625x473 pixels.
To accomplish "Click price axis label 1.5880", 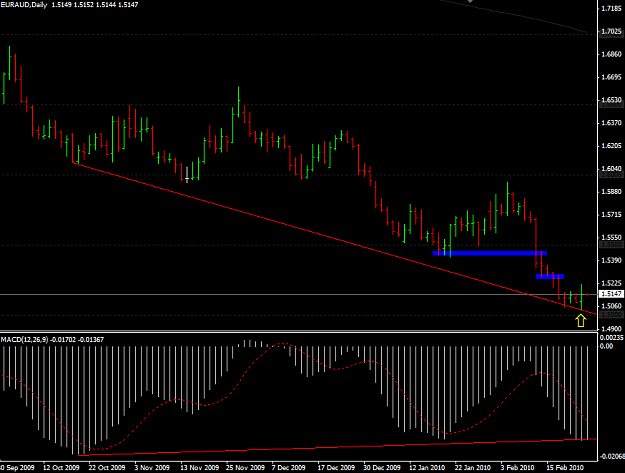I will [x=611, y=192].
